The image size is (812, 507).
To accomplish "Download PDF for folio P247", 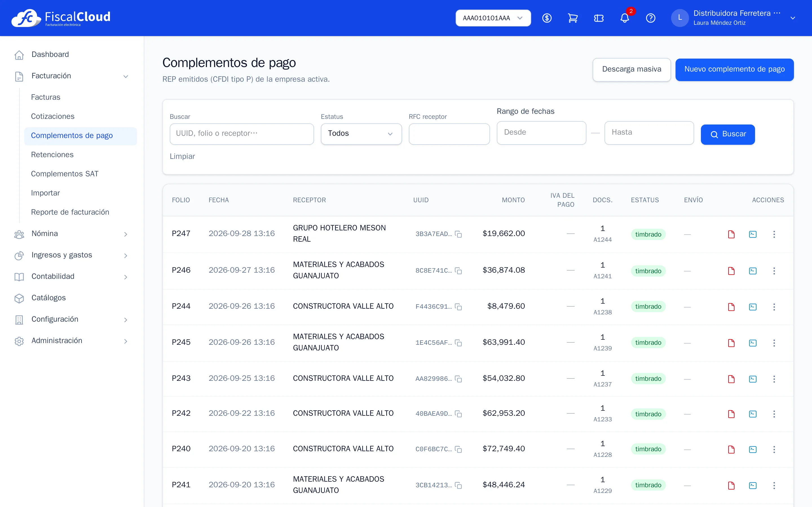I will pos(731,234).
